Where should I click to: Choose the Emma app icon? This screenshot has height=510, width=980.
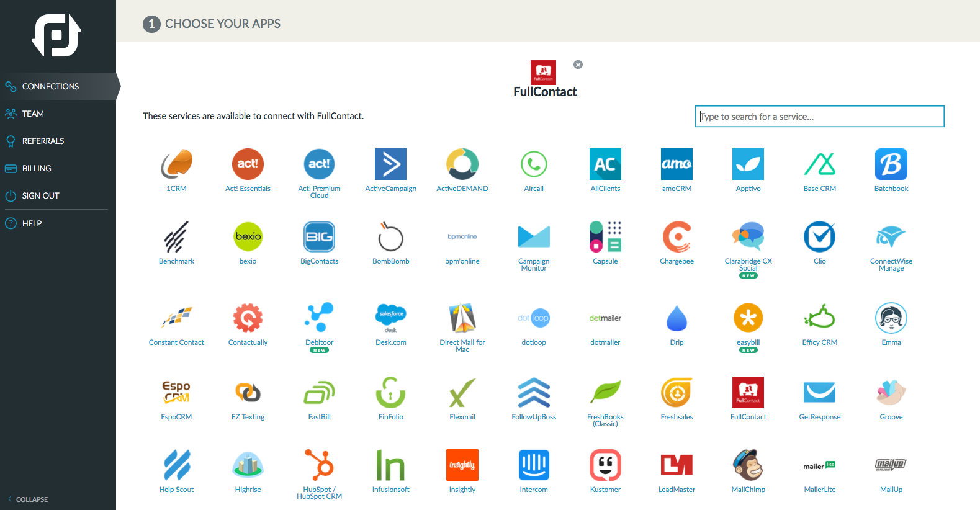(x=891, y=318)
